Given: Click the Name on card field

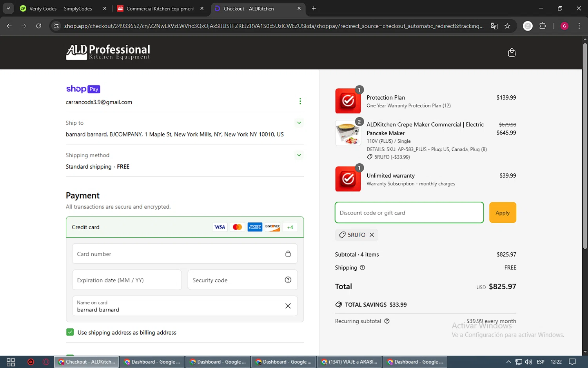Looking at the screenshot, I should [x=185, y=306].
